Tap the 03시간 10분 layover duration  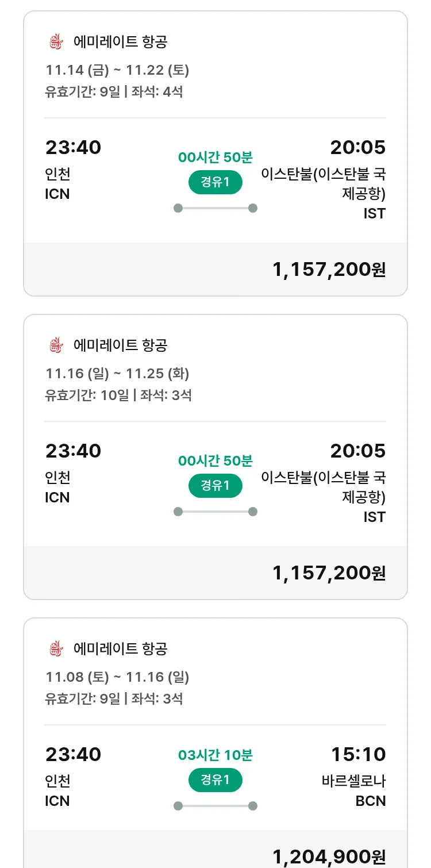pyautogui.click(x=215, y=755)
